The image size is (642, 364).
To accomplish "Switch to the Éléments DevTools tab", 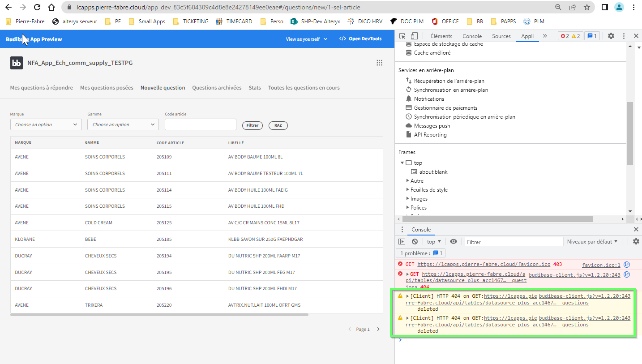I will click(x=441, y=36).
